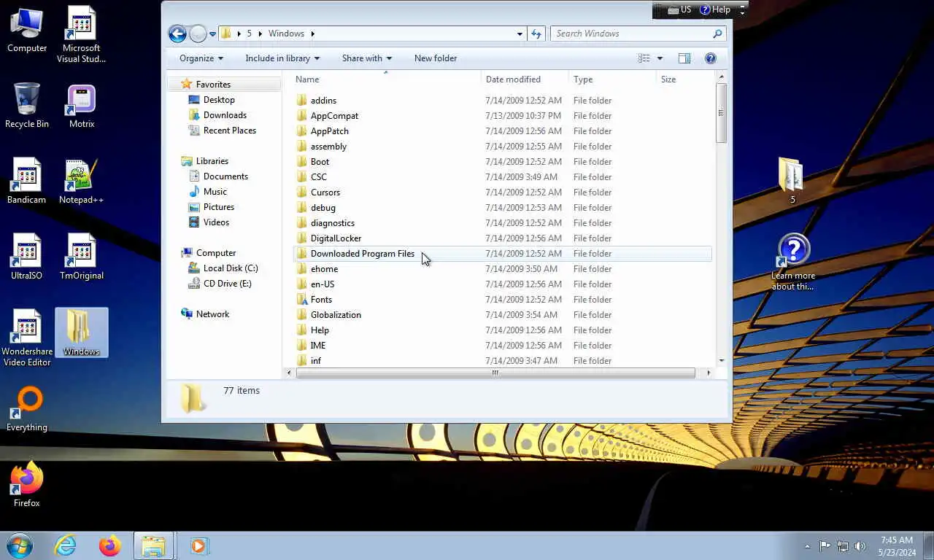Select Wondershare Video Editor shortcut
934x560 pixels.
point(27,338)
